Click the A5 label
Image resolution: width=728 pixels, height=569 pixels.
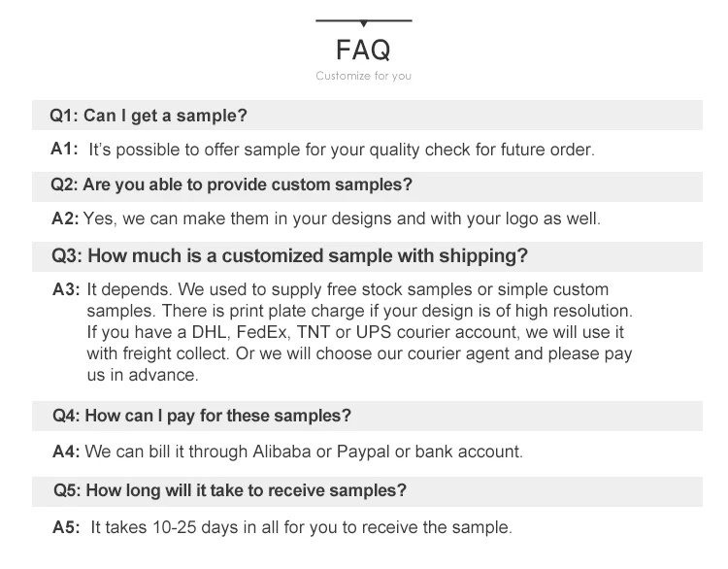(x=65, y=528)
